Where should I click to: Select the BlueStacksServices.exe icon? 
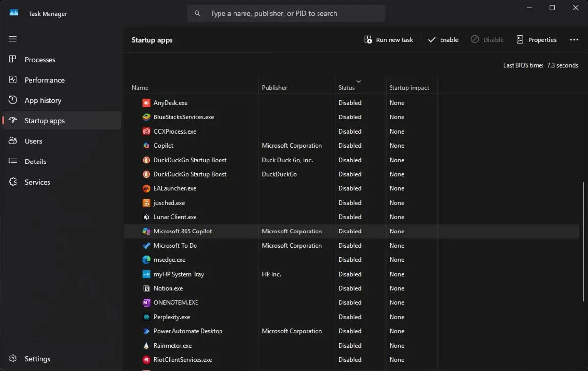146,117
